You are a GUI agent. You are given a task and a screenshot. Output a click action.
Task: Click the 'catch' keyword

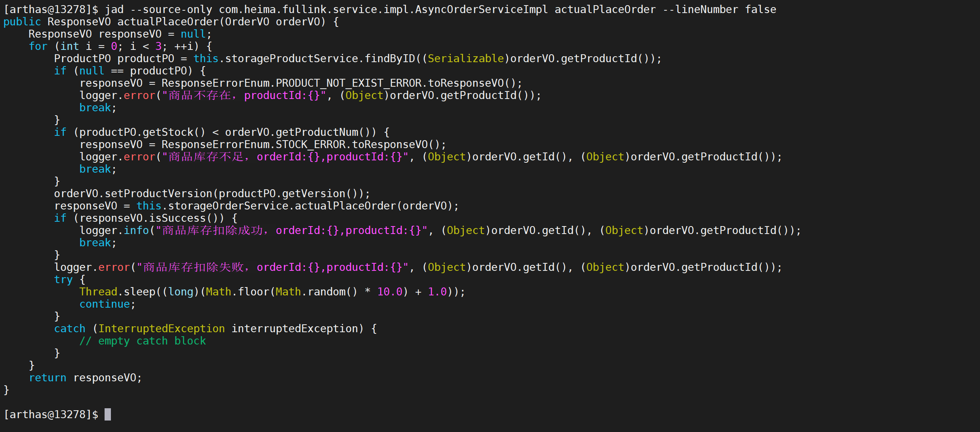point(70,329)
